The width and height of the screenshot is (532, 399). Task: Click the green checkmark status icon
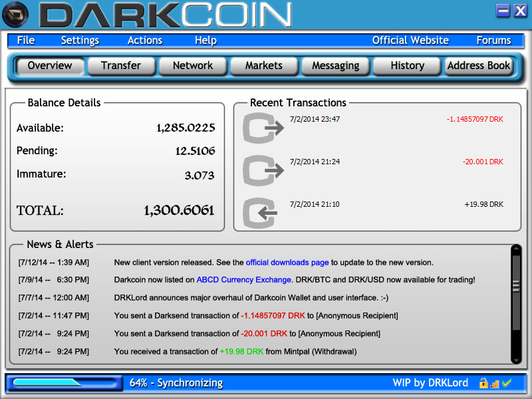[x=507, y=383]
